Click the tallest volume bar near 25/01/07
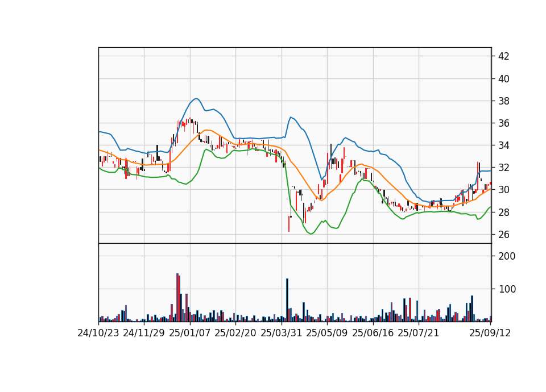The image size is (546, 392). (177, 297)
